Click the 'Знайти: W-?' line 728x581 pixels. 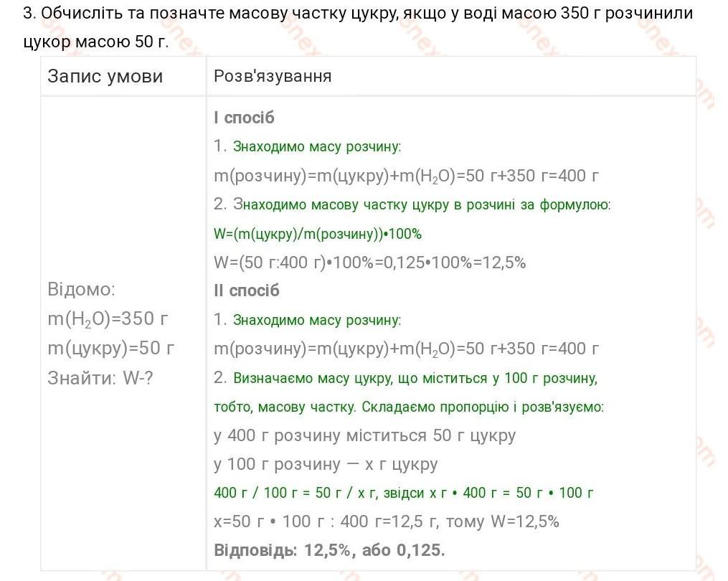pyautogui.click(x=100, y=378)
